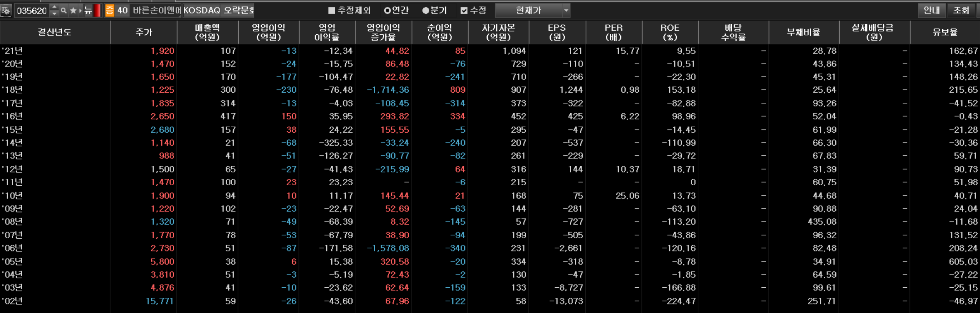Click the 유보율 column header

945,32
